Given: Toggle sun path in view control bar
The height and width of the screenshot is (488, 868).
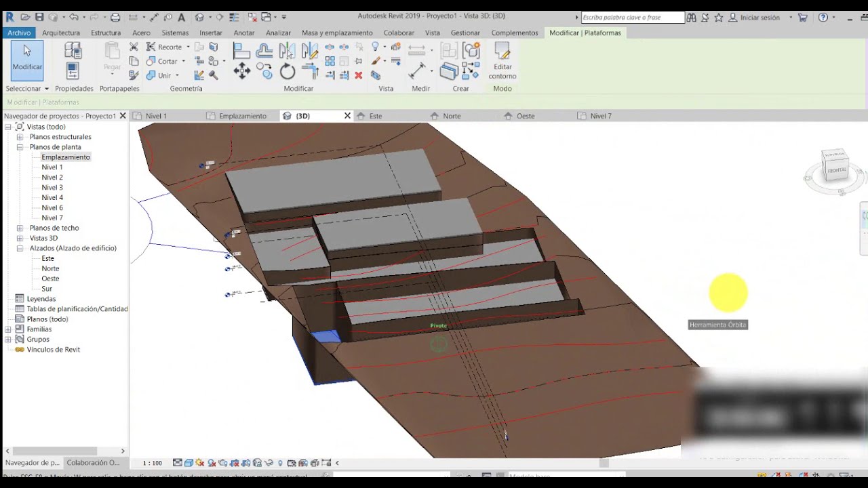Looking at the screenshot, I should click(x=200, y=463).
